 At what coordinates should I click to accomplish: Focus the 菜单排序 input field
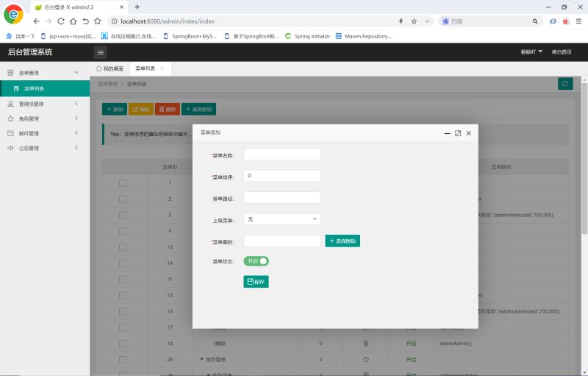tap(282, 176)
